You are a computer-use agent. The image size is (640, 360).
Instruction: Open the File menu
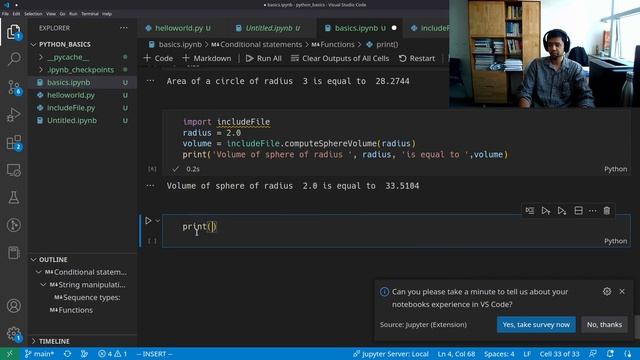pyautogui.click(x=5, y=13)
